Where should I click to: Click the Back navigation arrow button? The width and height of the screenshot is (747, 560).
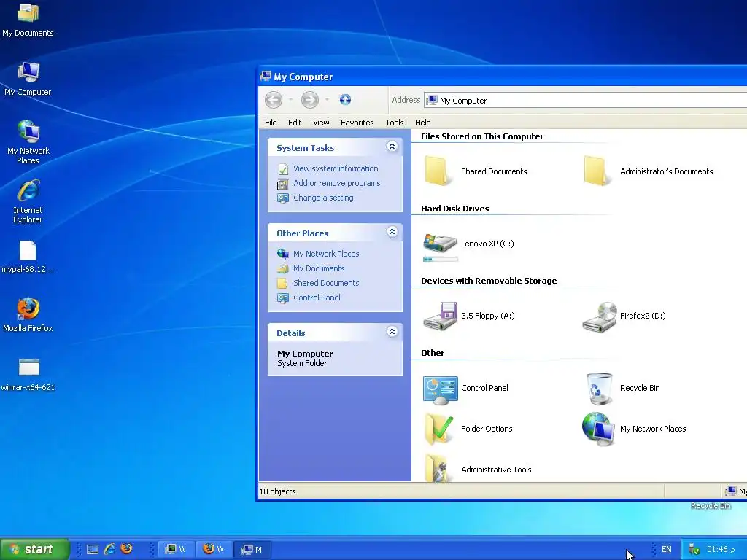point(274,99)
